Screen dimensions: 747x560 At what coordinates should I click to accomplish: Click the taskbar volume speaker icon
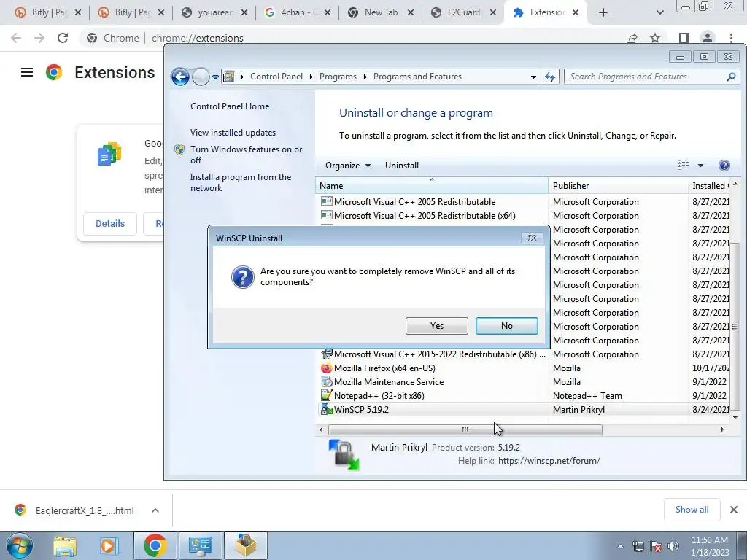click(x=673, y=546)
